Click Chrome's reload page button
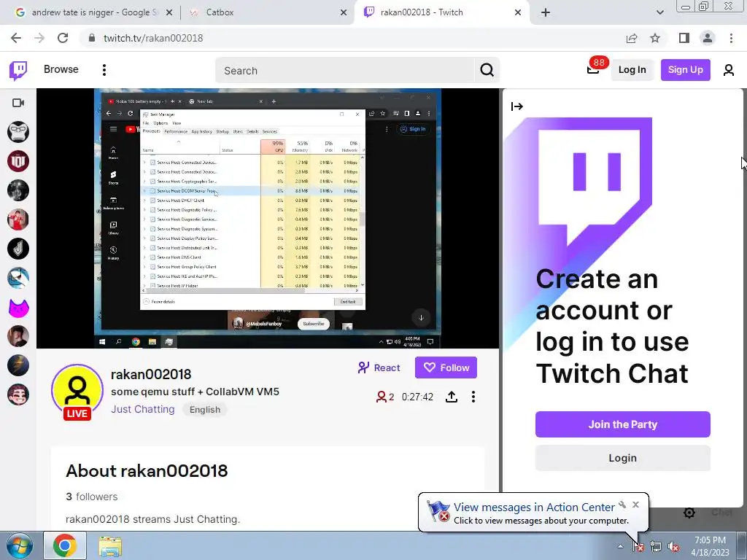This screenshot has height=560, width=747. pyautogui.click(x=63, y=38)
